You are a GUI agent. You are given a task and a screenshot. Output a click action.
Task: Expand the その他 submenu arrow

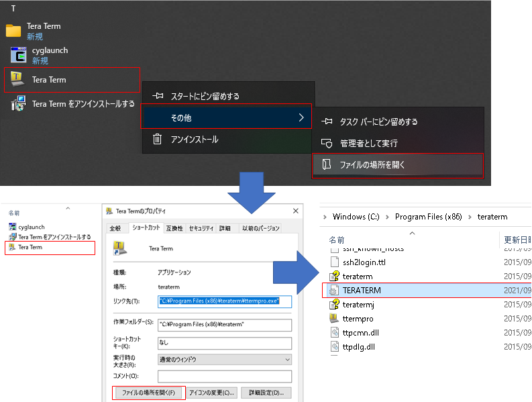click(301, 117)
